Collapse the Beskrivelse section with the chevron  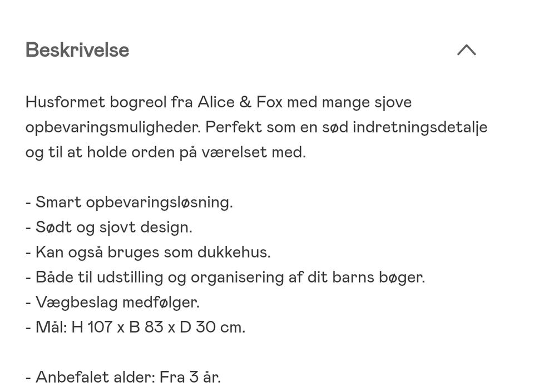pos(466,50)
